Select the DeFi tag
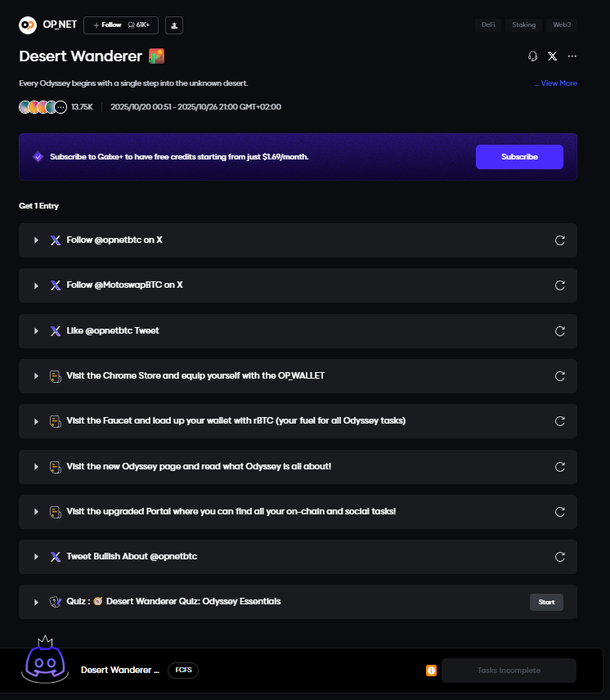Viewport: 610px width, 700px height. coord(488,25)
